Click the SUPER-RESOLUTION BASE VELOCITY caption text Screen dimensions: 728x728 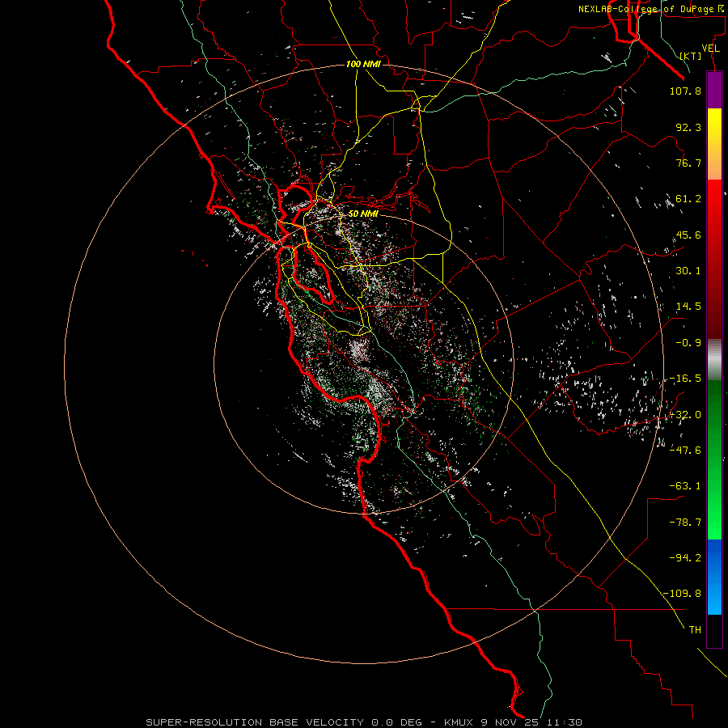pyautogui.click(x=255, y=722)
